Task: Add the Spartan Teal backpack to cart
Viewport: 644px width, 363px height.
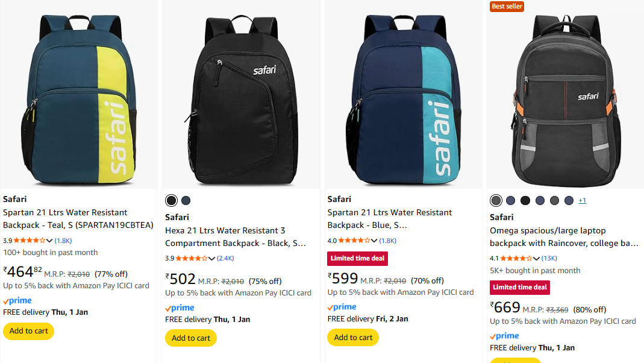Action: point(29,331)
